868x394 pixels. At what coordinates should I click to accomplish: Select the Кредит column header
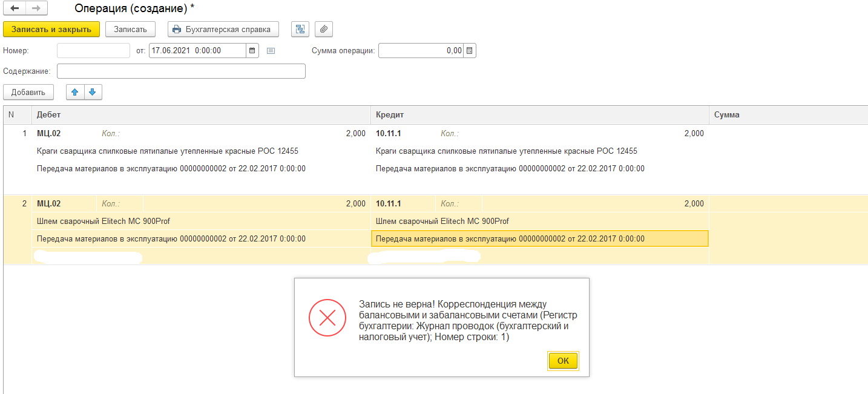coord(539,114)
